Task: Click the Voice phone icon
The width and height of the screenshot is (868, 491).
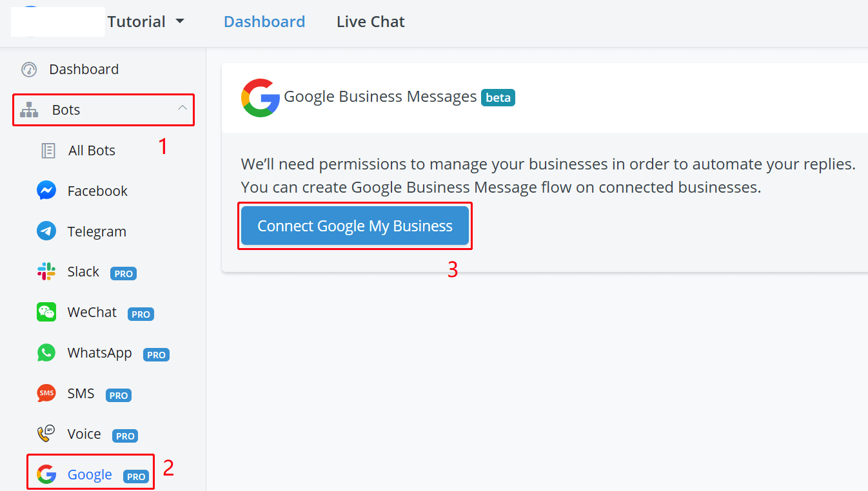Action: click(x=46, y=434)
